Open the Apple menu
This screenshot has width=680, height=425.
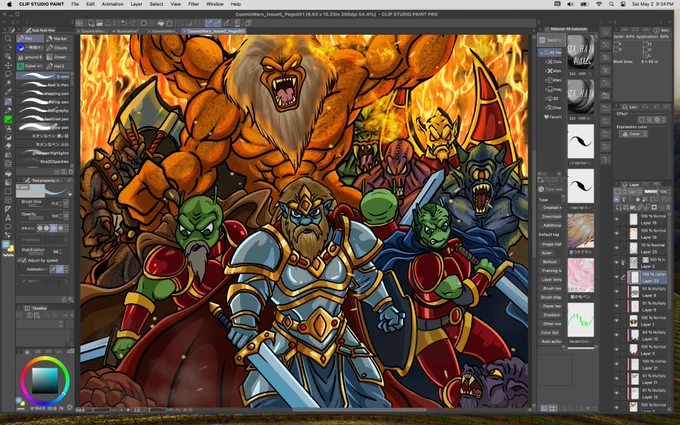pos(9,4)
